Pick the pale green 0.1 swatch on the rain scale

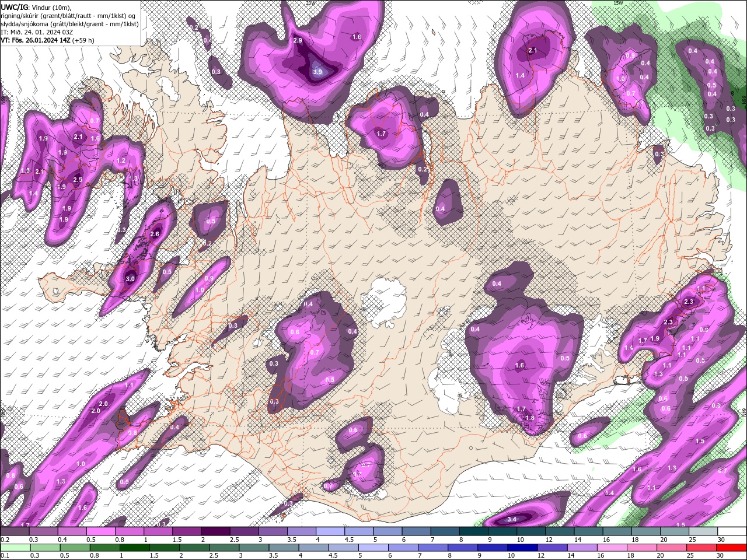click(x=15, y=548)
